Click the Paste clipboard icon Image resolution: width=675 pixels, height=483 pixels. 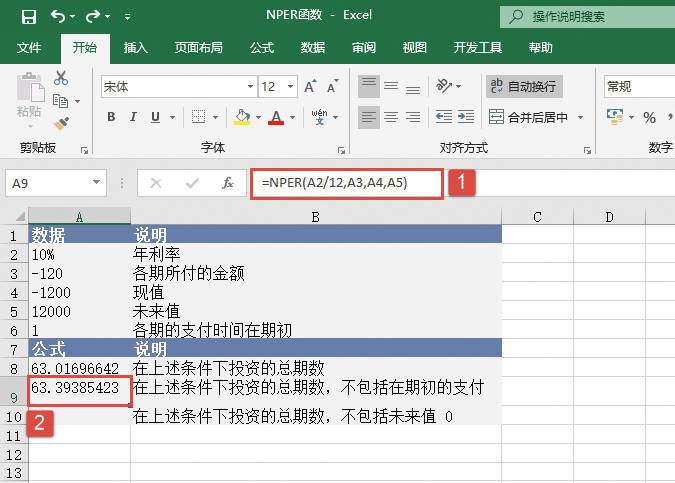pos(30,88)
